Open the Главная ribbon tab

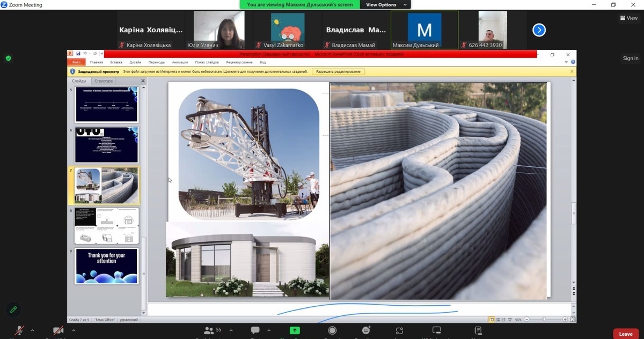tap(97, 62)
